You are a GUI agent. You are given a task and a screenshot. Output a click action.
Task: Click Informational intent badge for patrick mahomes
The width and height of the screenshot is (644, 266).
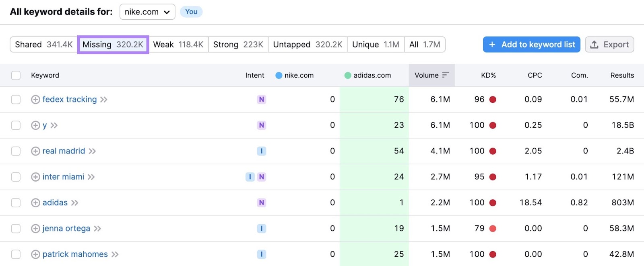point(262,254)
